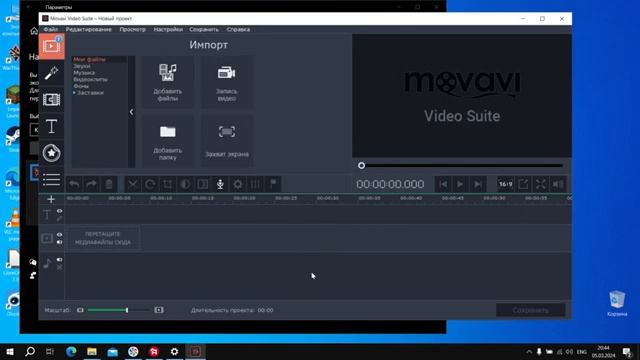Mute the video track speaker icon

60,242
